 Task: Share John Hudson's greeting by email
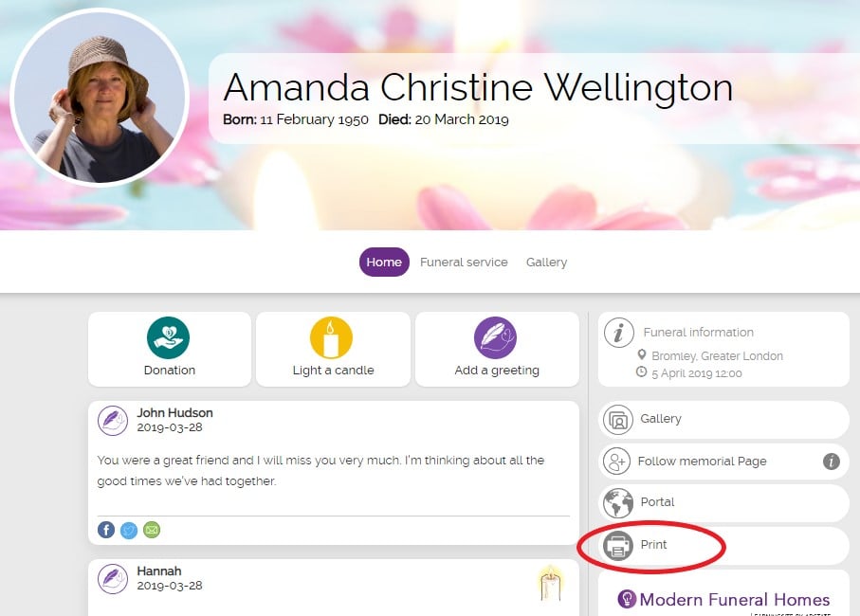152,530
